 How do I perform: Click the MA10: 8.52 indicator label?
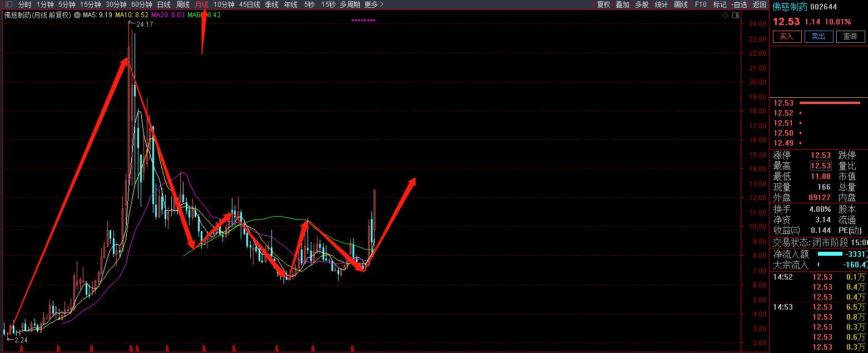click(x=132, y=15)
